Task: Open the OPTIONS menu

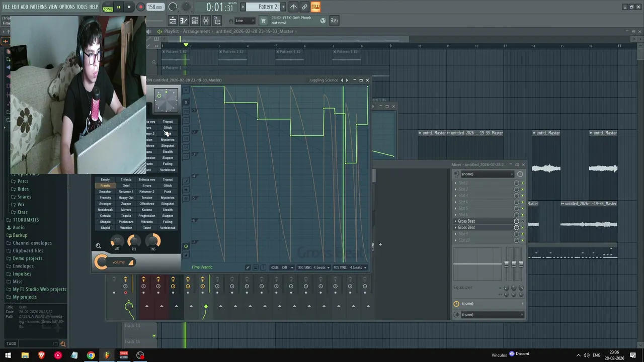Action: point(67,7)
